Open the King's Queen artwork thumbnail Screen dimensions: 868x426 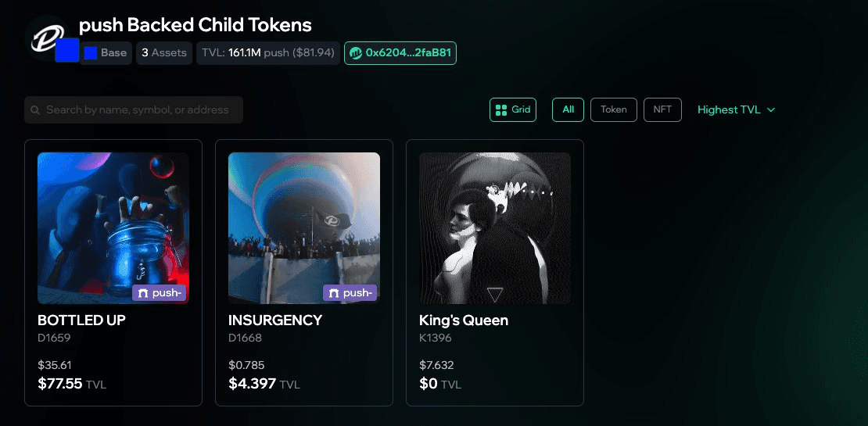point(495,227)
